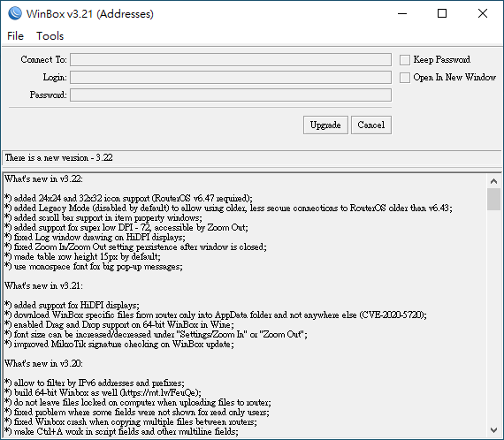The height and width of the screenshot is (440, 504).
Task: Click the line about super low DPI - 72
Action: click(126, 228)
